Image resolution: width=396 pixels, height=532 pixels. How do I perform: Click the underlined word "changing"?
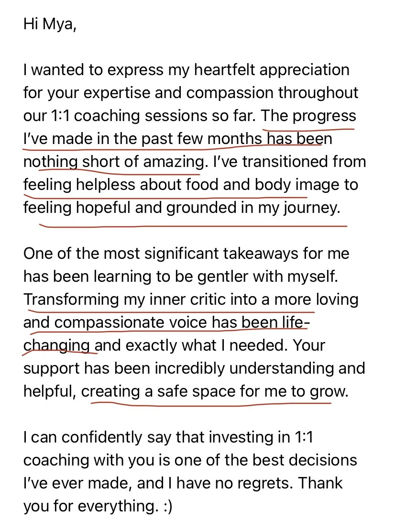(56, 346)
